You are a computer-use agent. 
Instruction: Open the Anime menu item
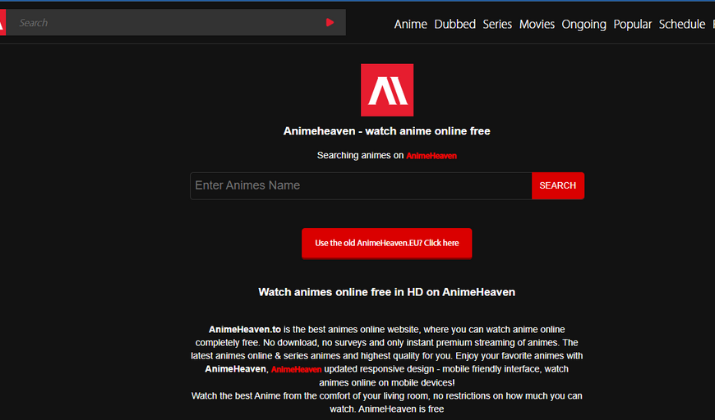[x=410, y=24]
